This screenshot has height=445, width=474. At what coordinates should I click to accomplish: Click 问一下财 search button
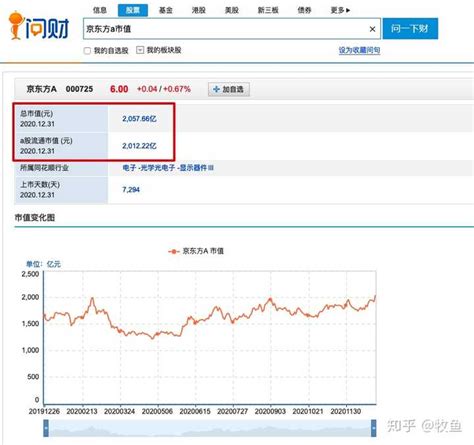410,29
